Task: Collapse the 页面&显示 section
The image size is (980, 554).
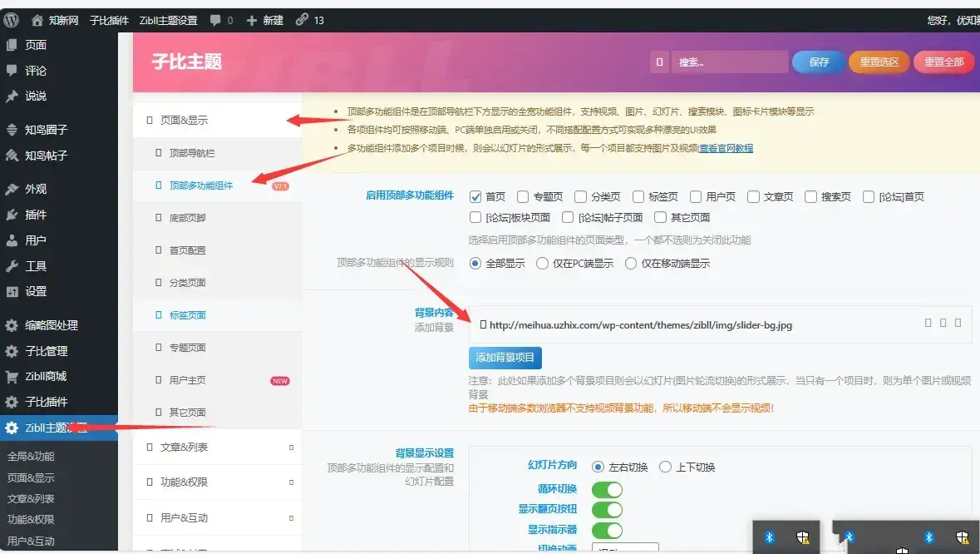Action: click(218, 120)
